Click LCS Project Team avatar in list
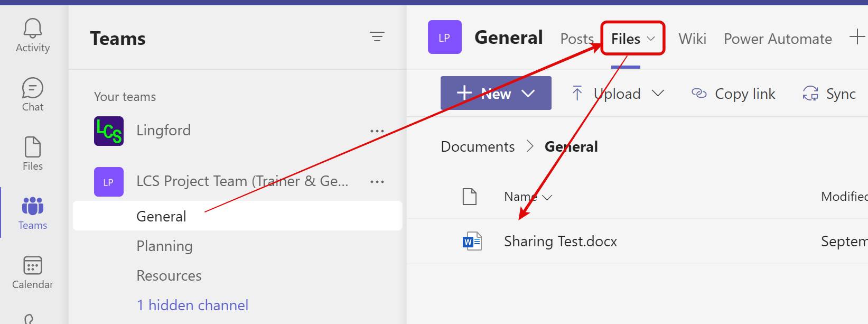The image size is (868, 324). pyautogui.click(x=109, y=182)
